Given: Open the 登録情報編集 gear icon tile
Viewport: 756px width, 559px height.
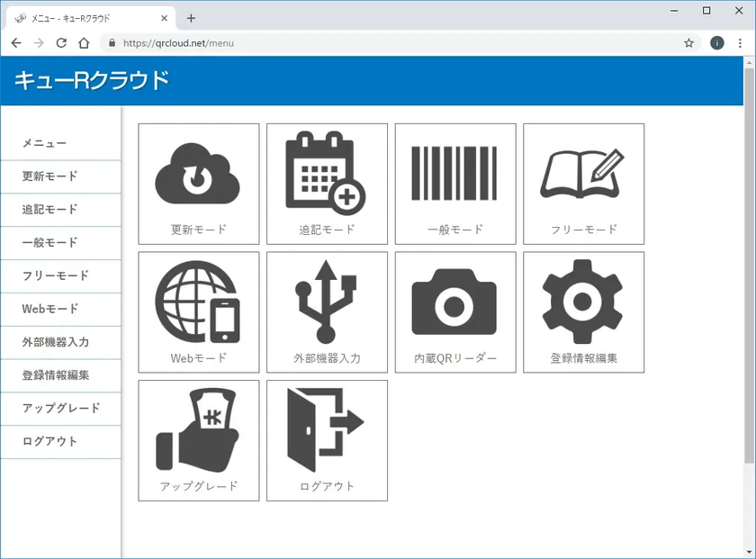Looking at the screenshot, I should (x=583, y=311).
